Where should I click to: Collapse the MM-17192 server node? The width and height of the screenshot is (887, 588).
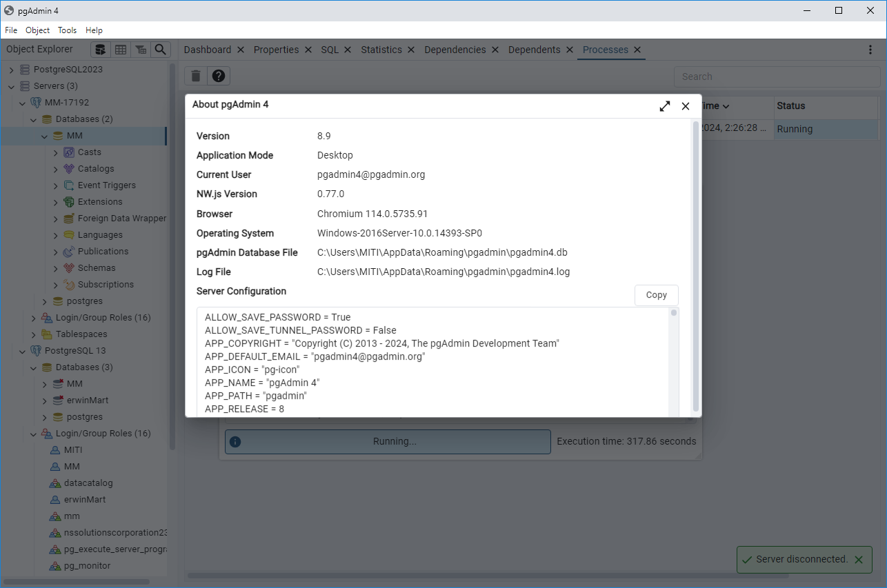(x=22, y=103)
